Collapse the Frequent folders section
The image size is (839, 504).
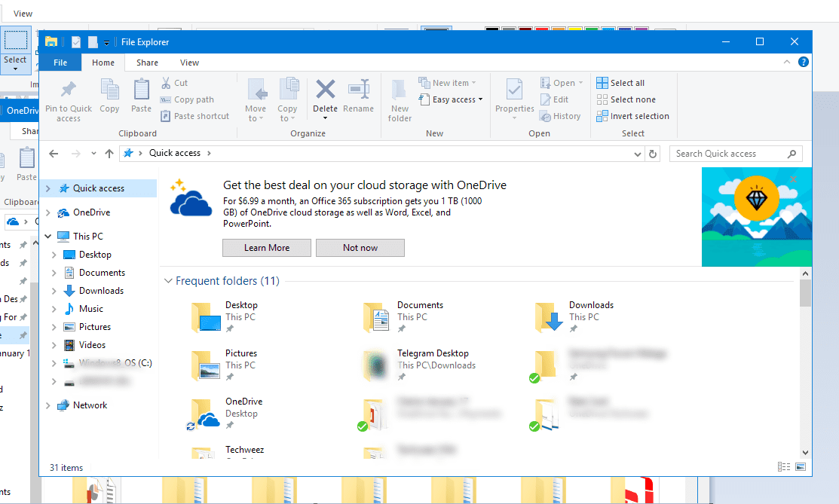click(168, 281)
